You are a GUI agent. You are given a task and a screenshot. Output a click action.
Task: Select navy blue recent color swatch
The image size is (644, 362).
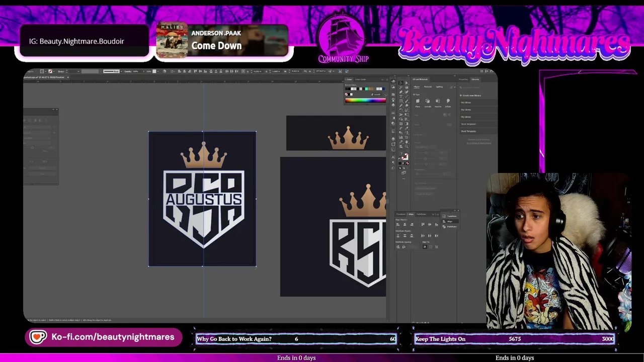click(383, 89)
